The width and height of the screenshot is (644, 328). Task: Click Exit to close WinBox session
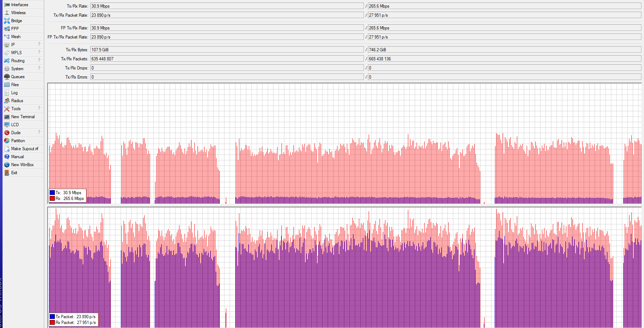tap(14, 172)
